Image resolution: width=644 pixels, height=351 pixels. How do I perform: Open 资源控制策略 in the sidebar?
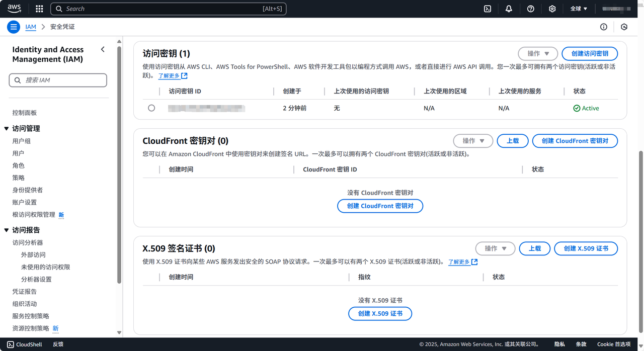click(31, 328)
